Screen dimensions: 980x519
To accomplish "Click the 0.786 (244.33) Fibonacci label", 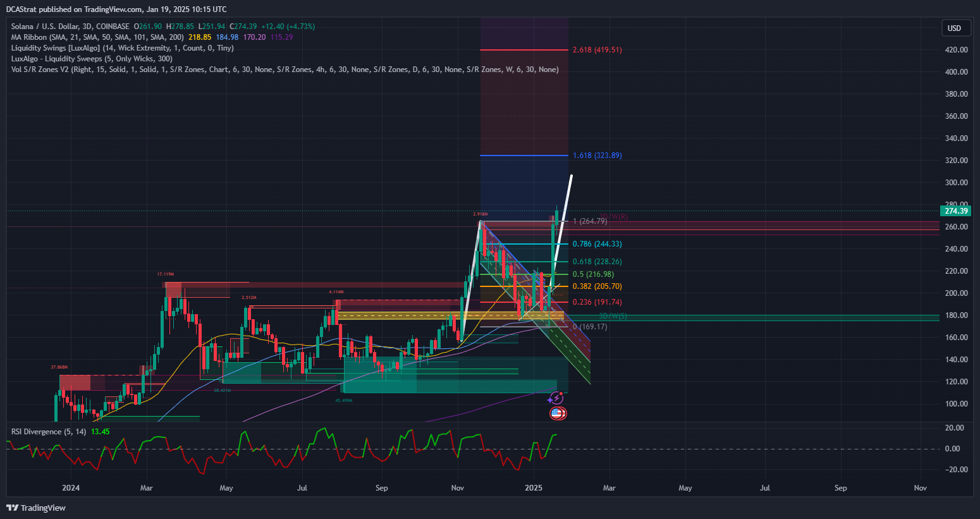I will click(x=597, y=244).
